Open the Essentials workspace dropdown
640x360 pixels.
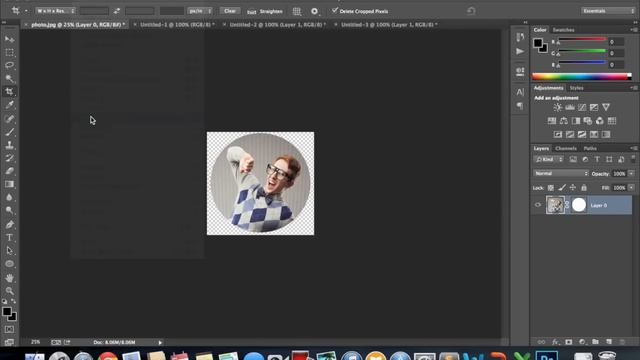[608, 11]
